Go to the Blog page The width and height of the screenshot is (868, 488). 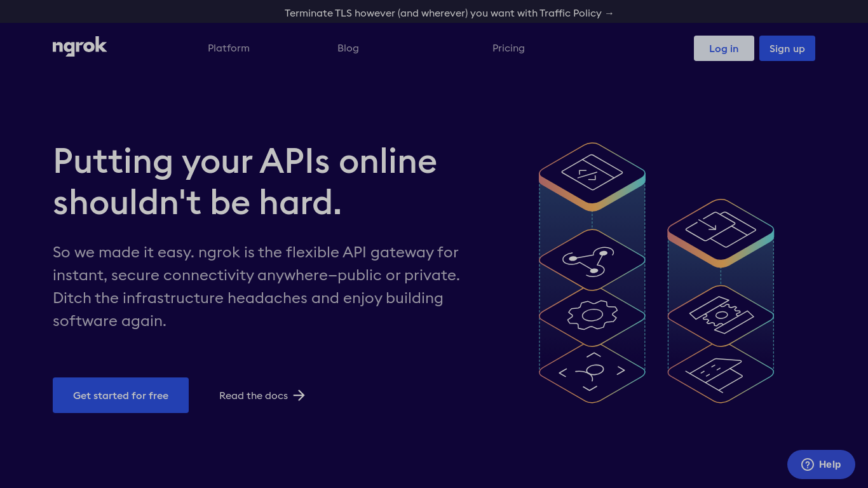click(x=348, y=48)
